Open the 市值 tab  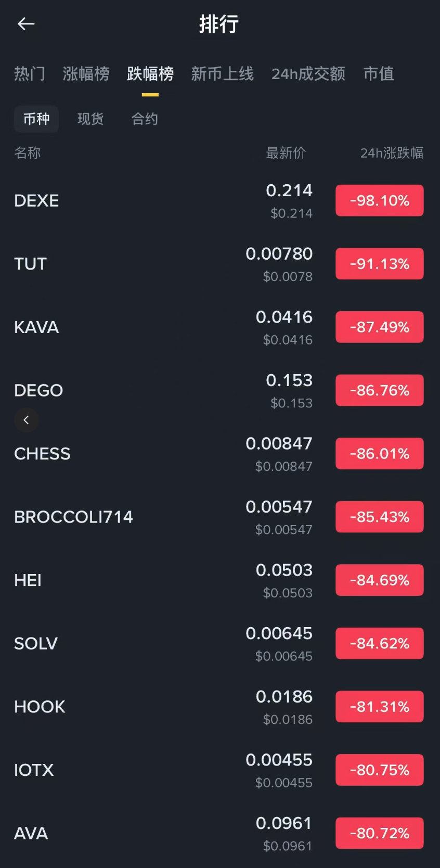pyautogui.click(x=378, y=74)
